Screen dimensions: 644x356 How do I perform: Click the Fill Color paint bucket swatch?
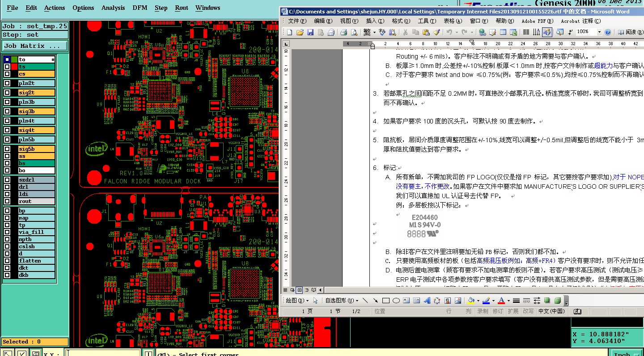coord(471,301)
